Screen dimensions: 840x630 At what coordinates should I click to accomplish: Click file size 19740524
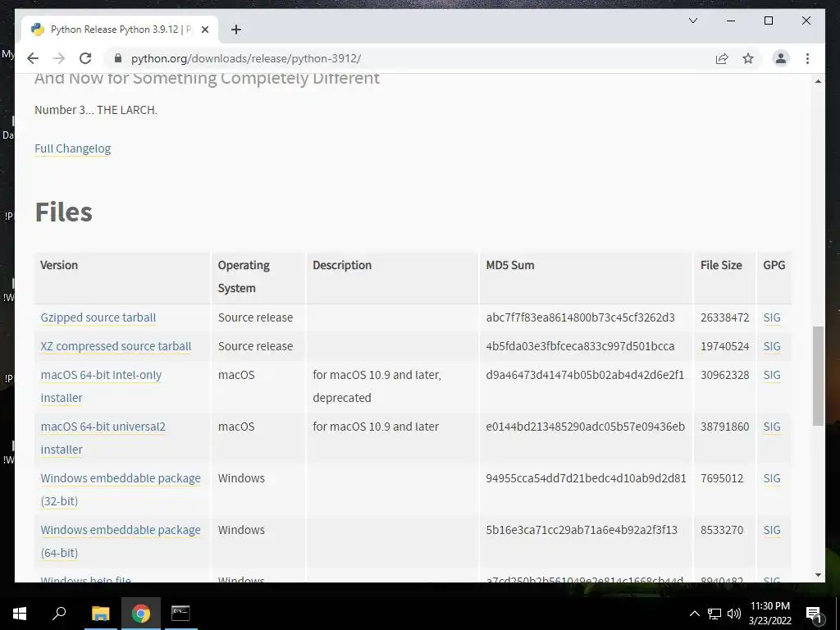725,346
